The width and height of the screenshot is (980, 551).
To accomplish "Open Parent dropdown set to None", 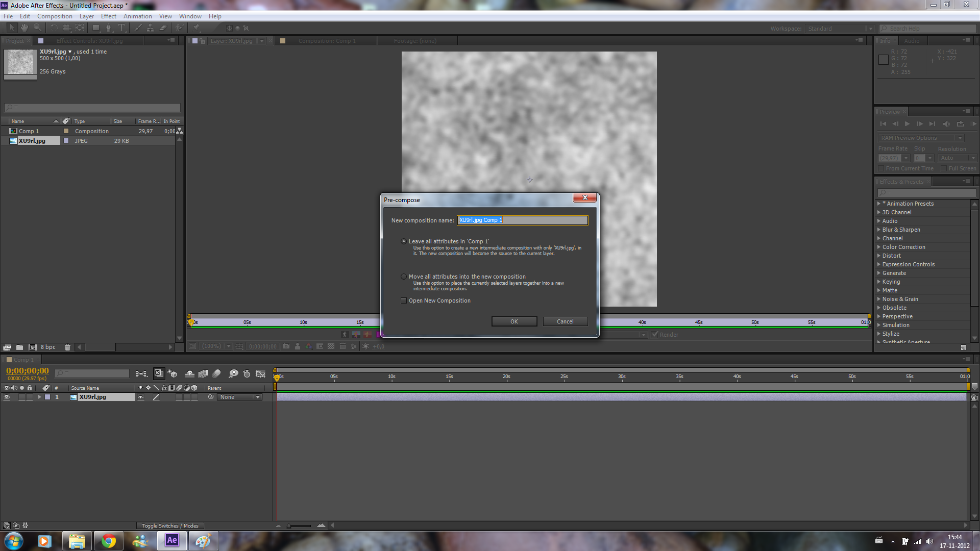I will pos(240,397).
